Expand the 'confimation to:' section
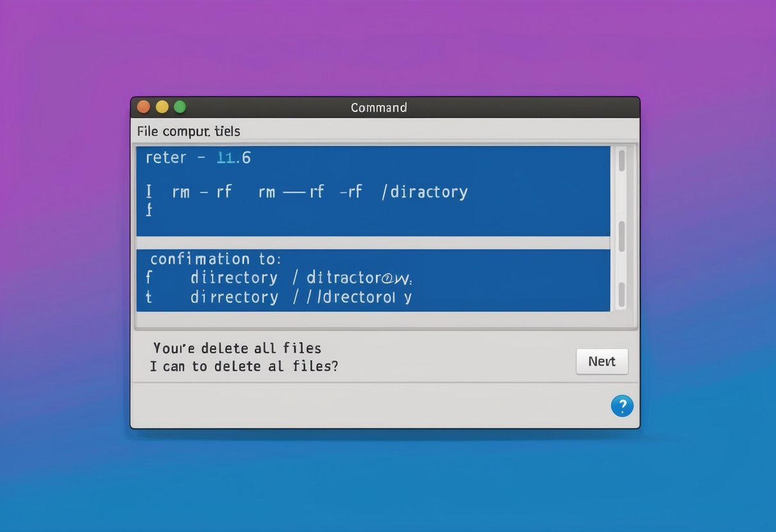This screenshot has width=776, height=532. pyautogui.click(x=215, y=258)
